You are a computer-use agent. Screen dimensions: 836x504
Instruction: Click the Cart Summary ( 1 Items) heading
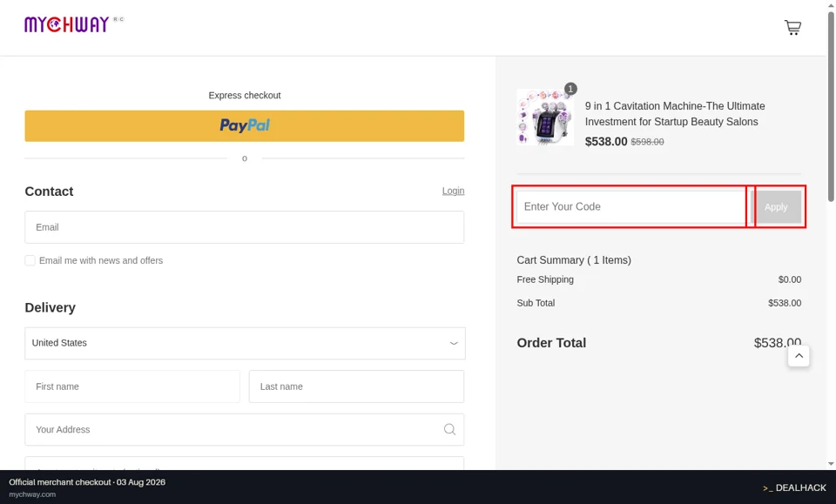[574, 260]
